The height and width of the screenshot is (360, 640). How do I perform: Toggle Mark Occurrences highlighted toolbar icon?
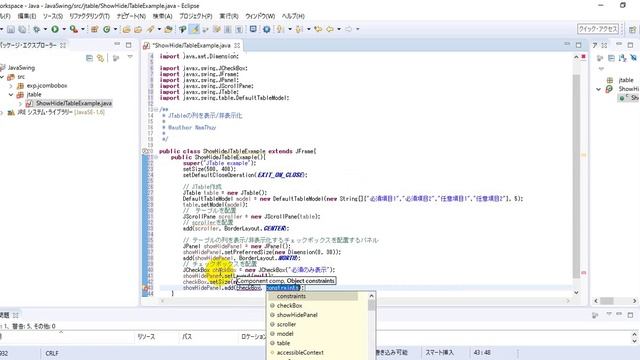coord(195,29)
